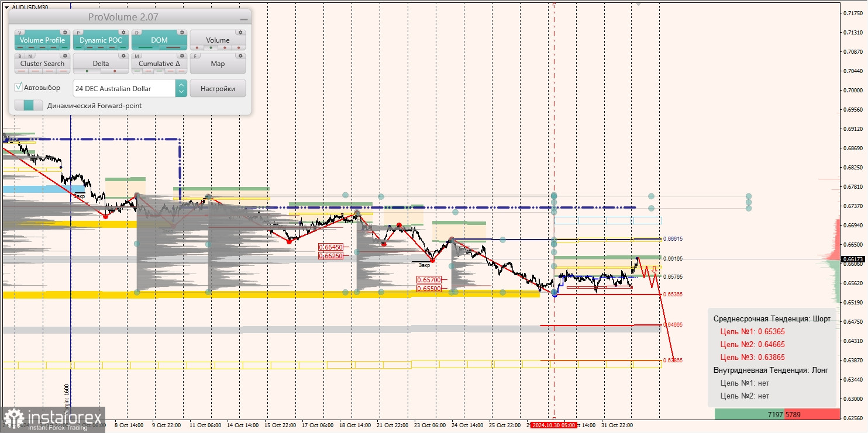Switch the Динамический Forward-point toggle
Viewport: 868px width, 433px height.
pyautogui.click(x=29, y=106)
